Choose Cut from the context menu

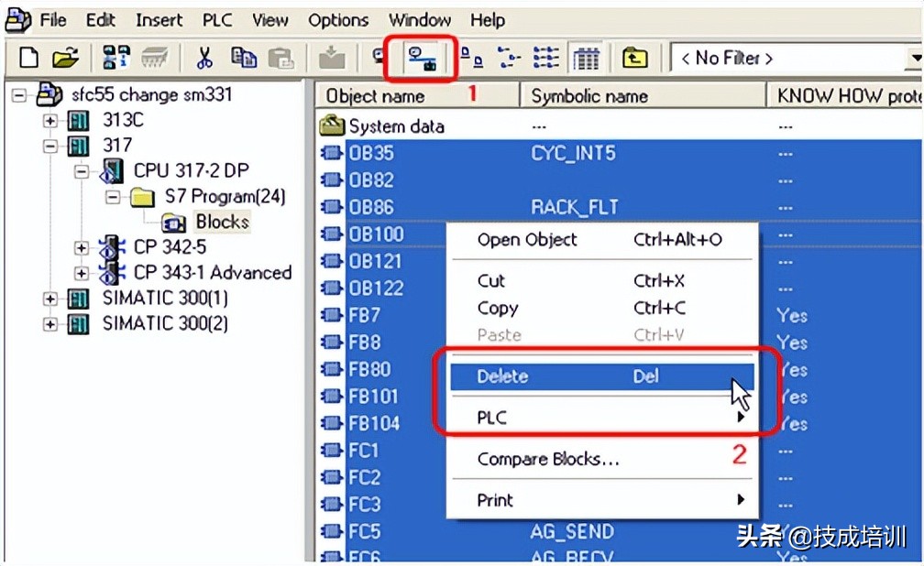click(601, 281)
